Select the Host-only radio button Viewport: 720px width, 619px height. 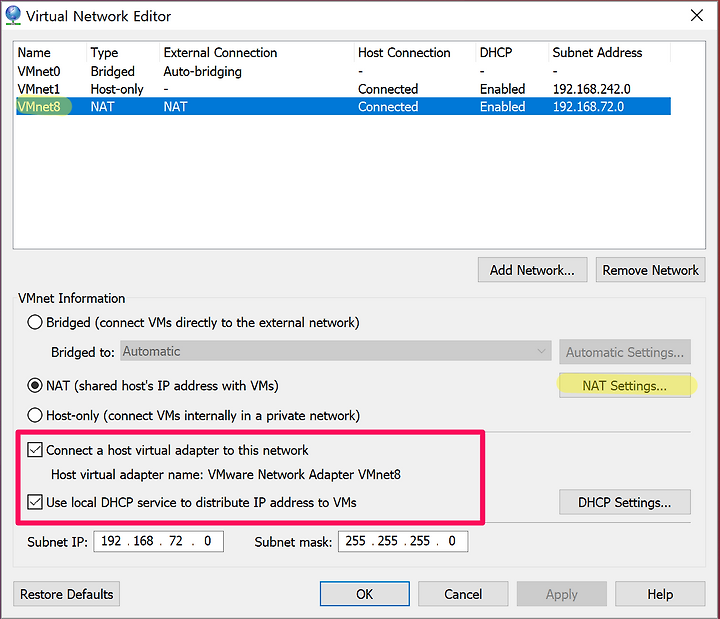point(35,416)
